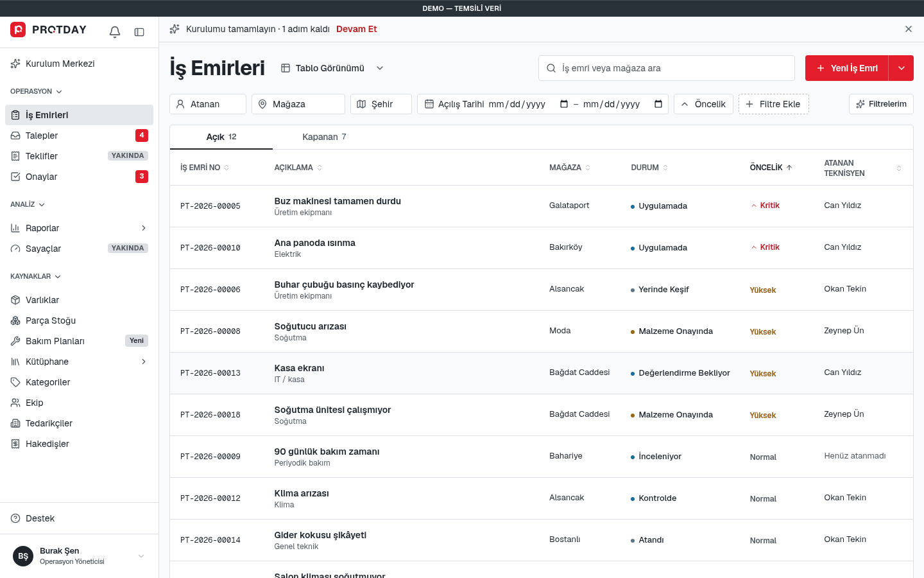Open Tedarikçiler page

(80, 423)
